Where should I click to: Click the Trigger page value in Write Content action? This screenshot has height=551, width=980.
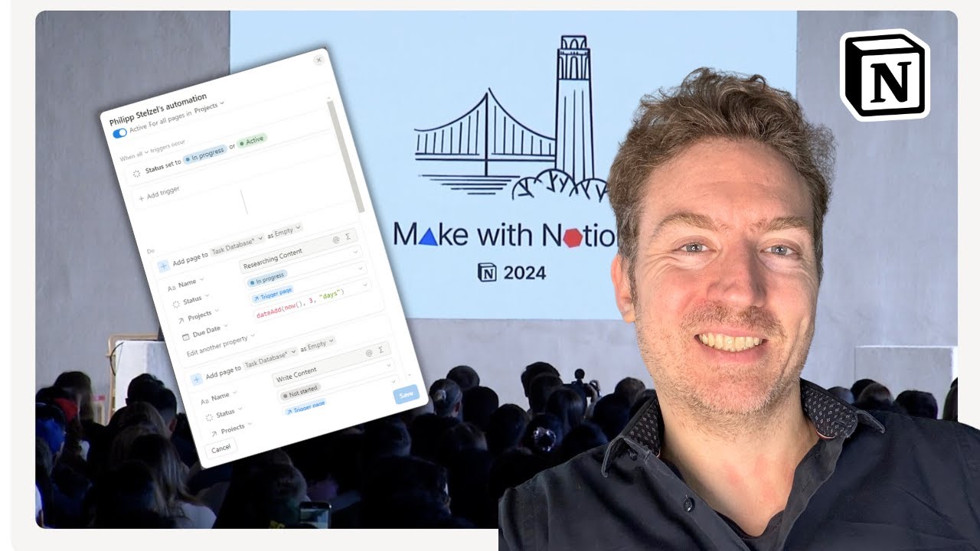tap(306, 407)
